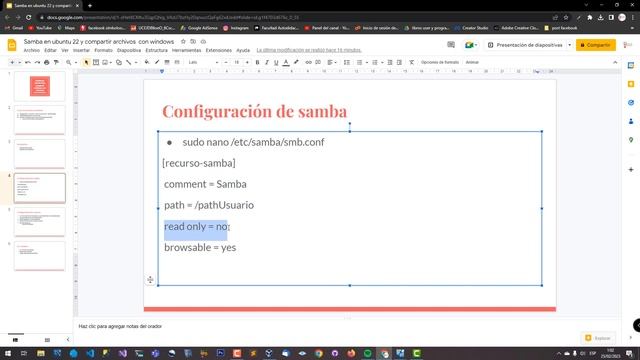Screen dimensions: 640x360
Task: Click the shape tool icon
Action: tap(118, 62)
